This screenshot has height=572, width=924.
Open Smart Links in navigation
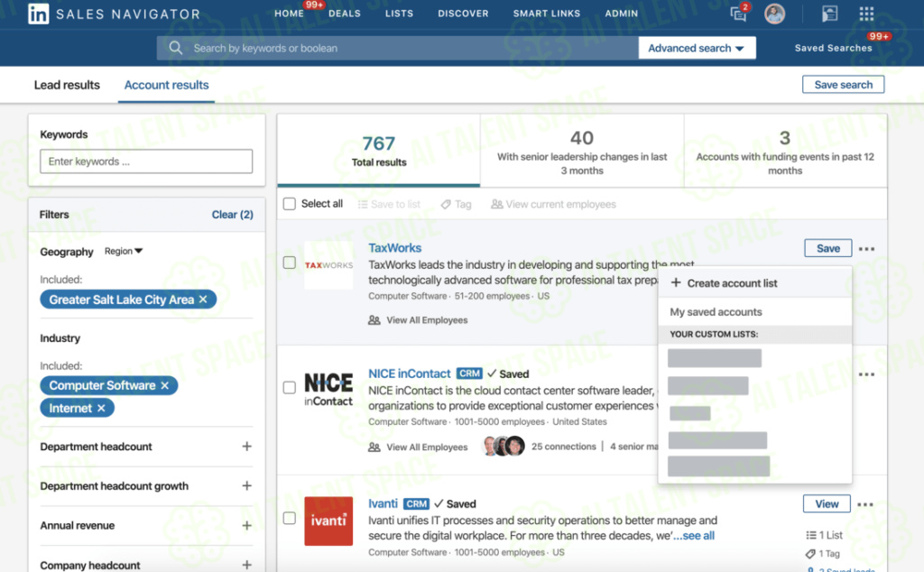pos(546,14)
